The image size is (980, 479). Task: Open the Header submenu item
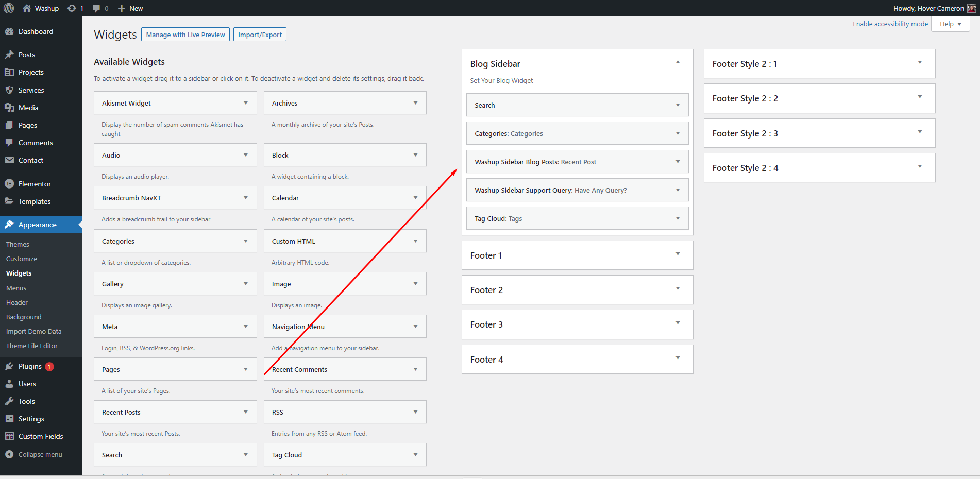[17, 302]
